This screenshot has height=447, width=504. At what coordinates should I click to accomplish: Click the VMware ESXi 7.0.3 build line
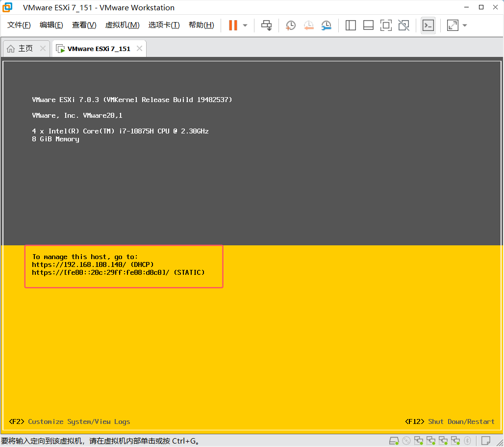pyautogui.click(x=132, y=100)
